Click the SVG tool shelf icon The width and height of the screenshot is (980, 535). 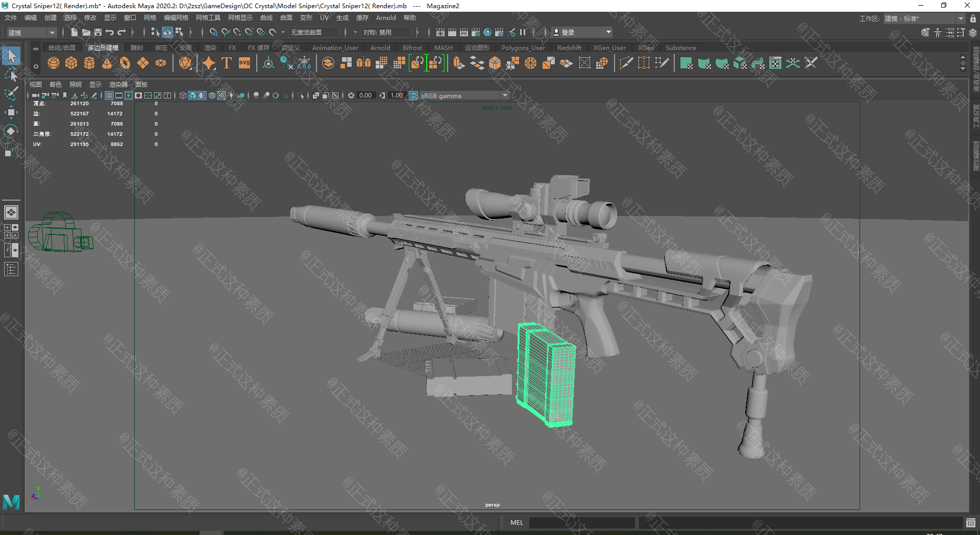click(244, 63)
